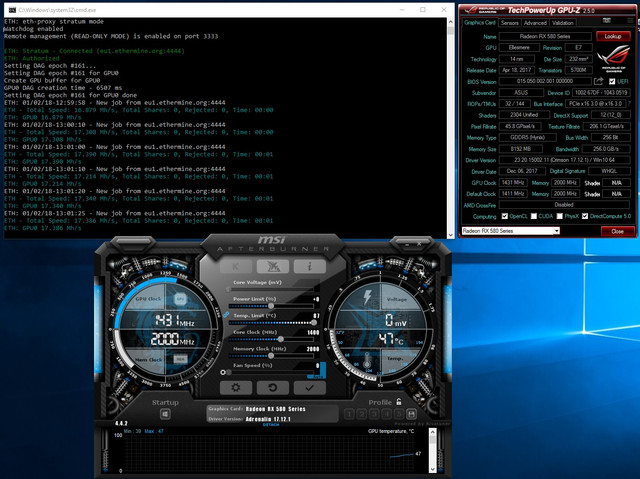Click the Temp. Limit slider handle

[313, 323]
